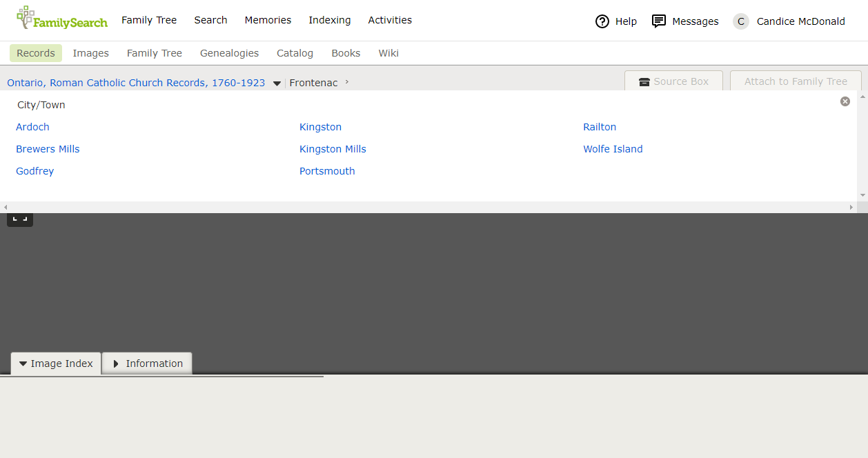Open the Wolfe Island town link

(613, 149)
